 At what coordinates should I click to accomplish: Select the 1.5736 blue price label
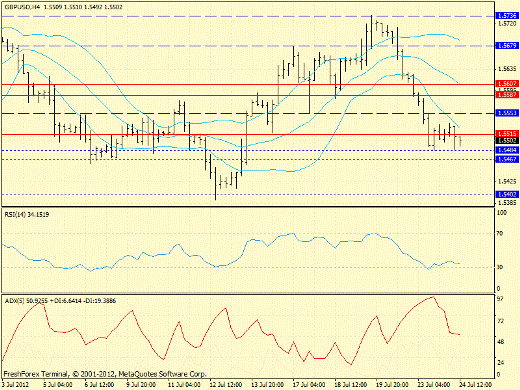[x=507, y=16]
